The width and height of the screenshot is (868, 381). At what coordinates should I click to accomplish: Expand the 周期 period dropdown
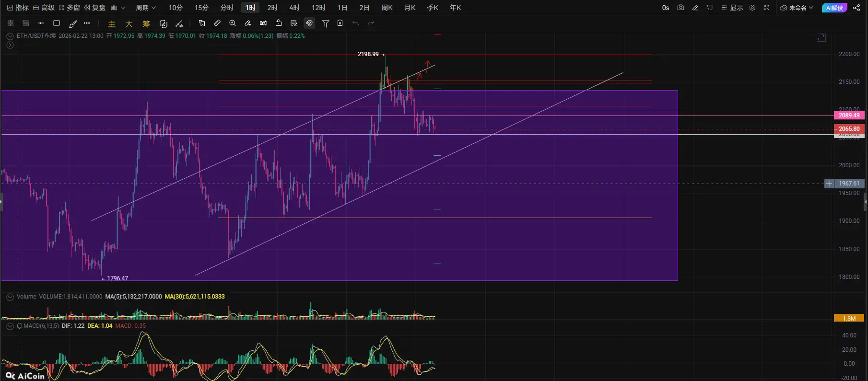(146, 8)
